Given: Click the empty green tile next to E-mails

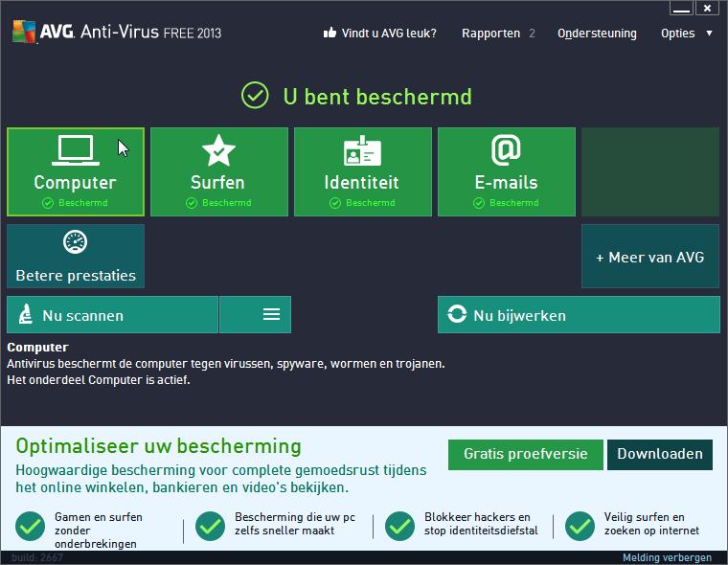Looking at the screenshot, I should point(649,171).
